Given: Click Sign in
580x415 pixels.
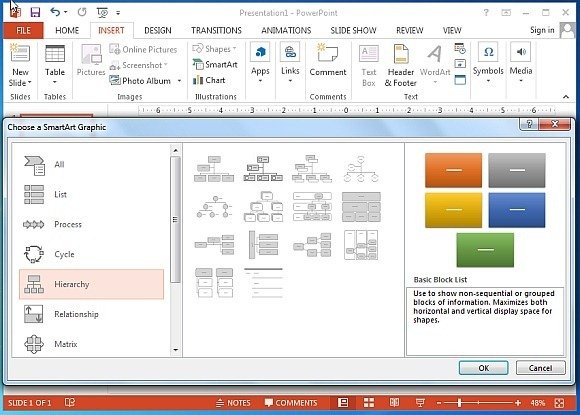Looking at the screenshot, I should pos(542,30).
